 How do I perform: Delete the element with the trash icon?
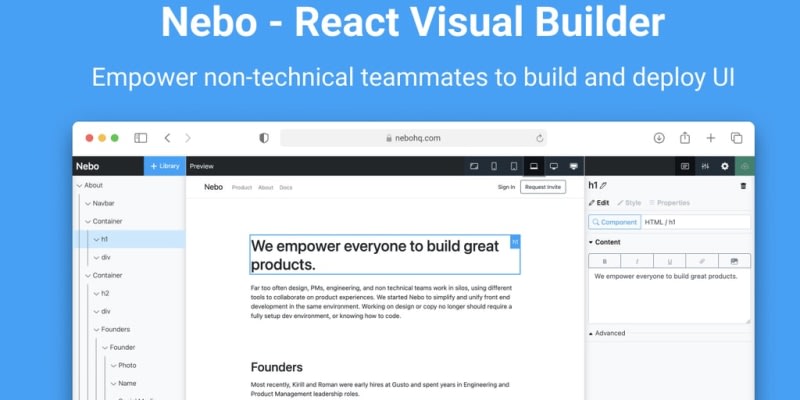click(x=743, y=186)
